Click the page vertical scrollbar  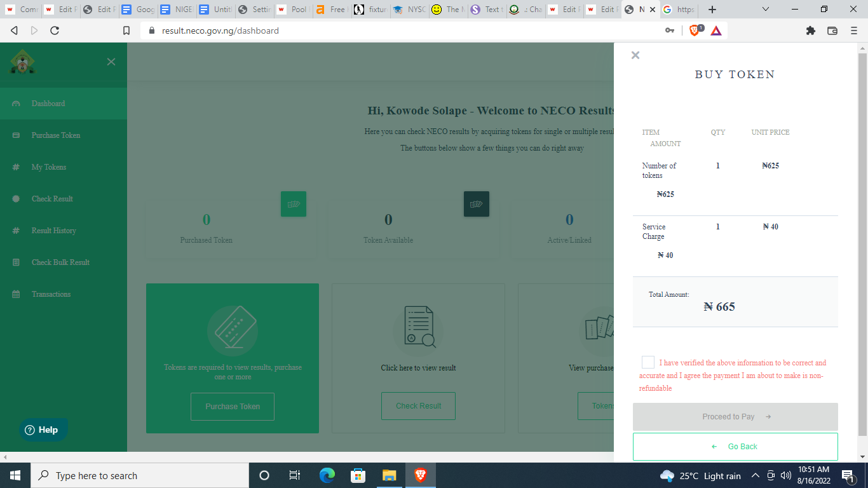pyautogui.click(x=862, y=245)
